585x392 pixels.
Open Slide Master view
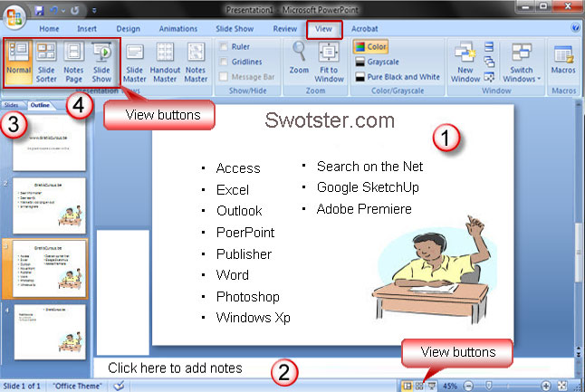(134, 62)
